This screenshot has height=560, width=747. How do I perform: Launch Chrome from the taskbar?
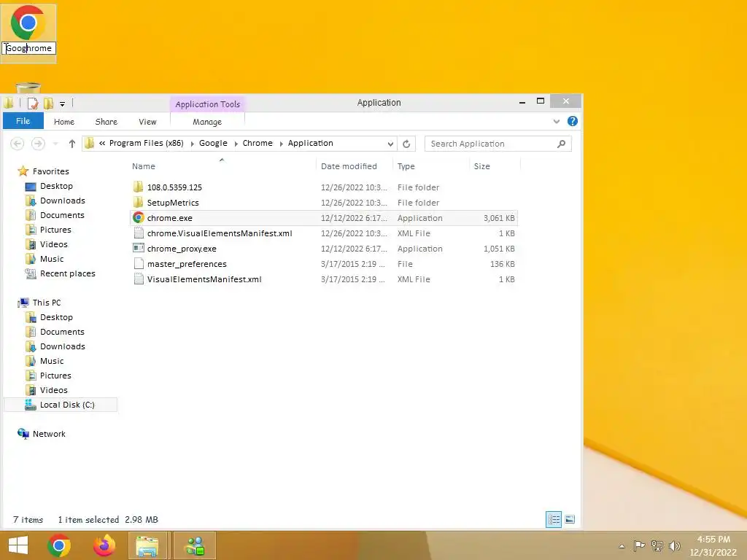click(59, 545)
